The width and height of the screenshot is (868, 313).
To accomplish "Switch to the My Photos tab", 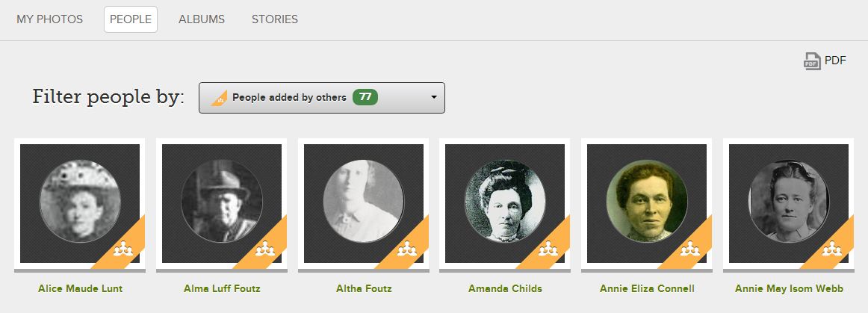I will click(x=50, y=19).
